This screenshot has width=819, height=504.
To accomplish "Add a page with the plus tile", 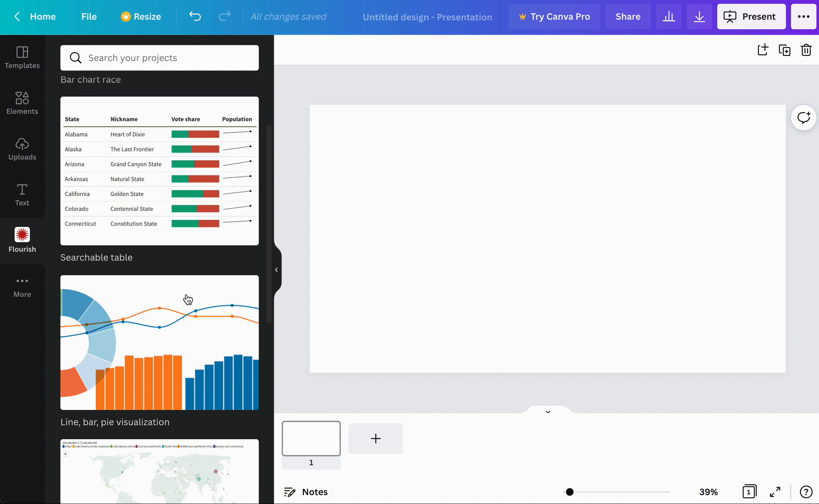I will [375, 438].
